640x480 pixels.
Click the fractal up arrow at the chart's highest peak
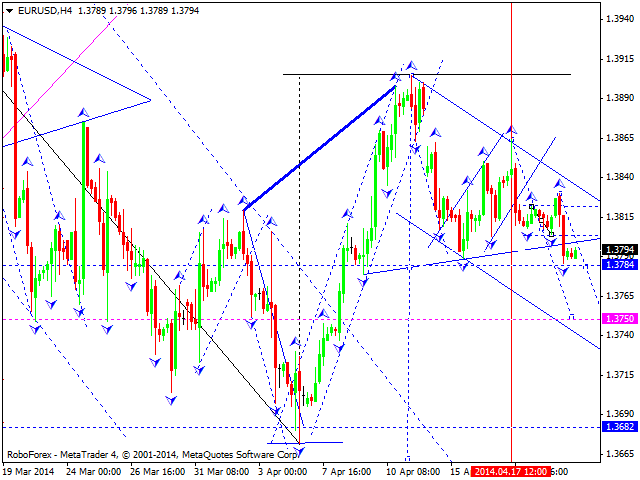[411, 65]
